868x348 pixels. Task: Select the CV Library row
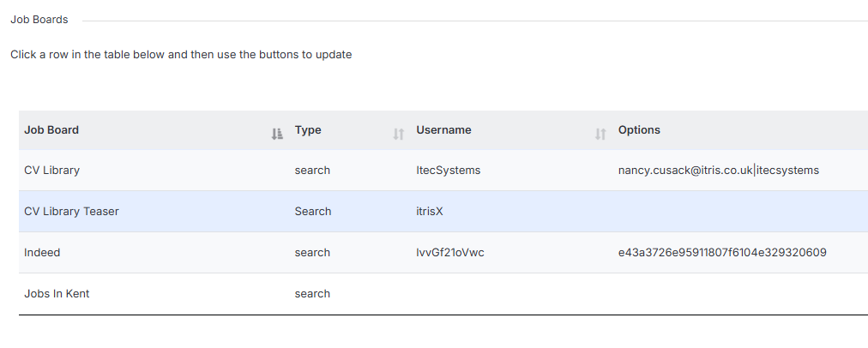[443, 171]
